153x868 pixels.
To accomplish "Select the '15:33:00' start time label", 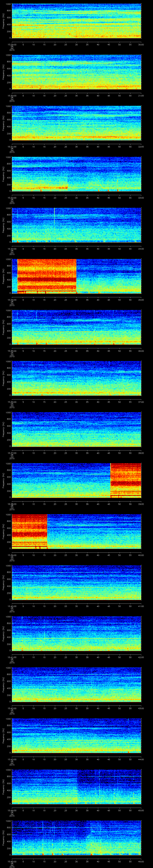I will pos(12,249).
